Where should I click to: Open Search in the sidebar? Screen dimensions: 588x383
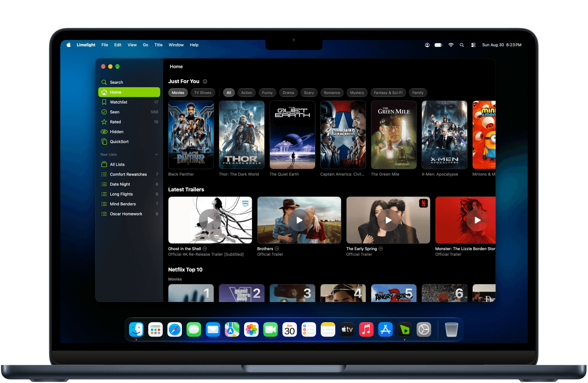pyautogui.click(x=129, y=82)
